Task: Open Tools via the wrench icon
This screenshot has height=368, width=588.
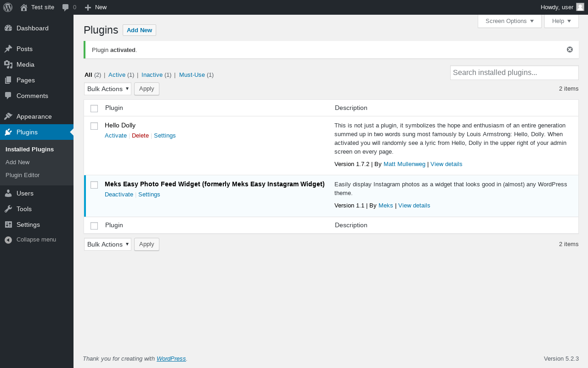Action: 8,209
